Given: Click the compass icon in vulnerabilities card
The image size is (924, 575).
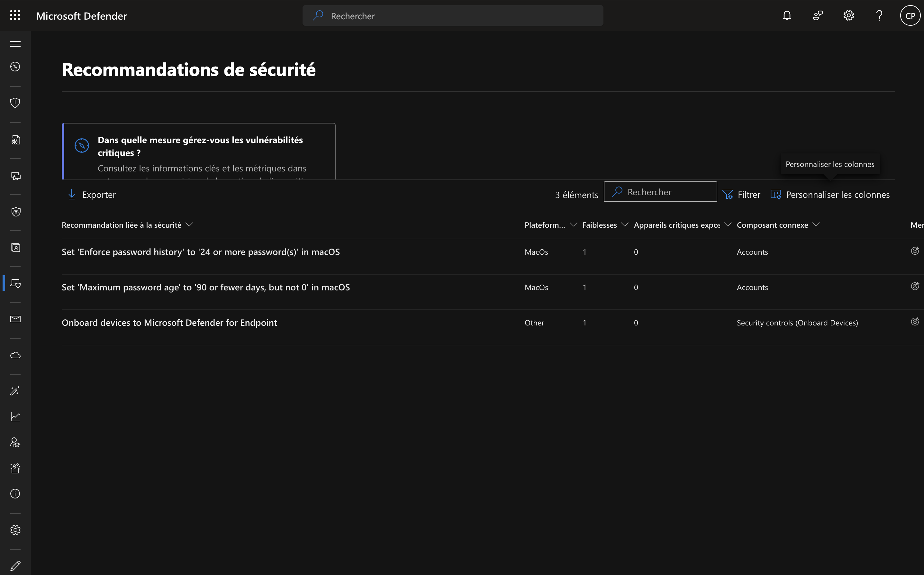Looking at the screenshot, I should (82, 145).
